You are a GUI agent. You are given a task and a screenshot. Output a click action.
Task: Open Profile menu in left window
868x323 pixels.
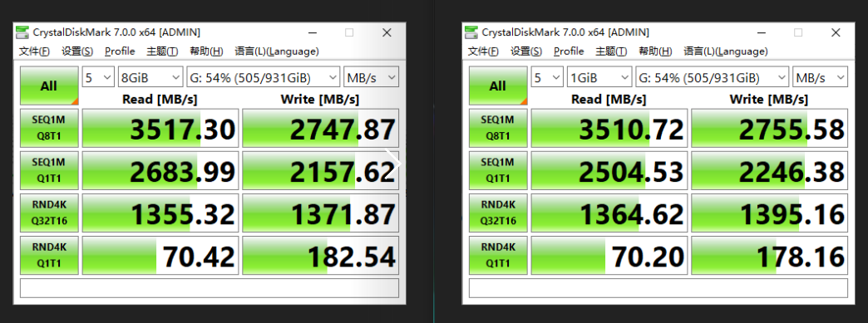[120, 51]
